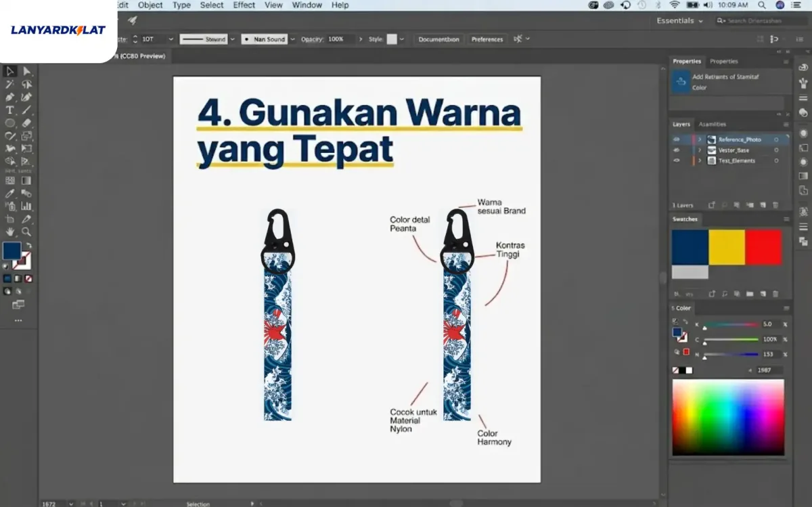
Task: Click the Preferences button
Action: 487,39
